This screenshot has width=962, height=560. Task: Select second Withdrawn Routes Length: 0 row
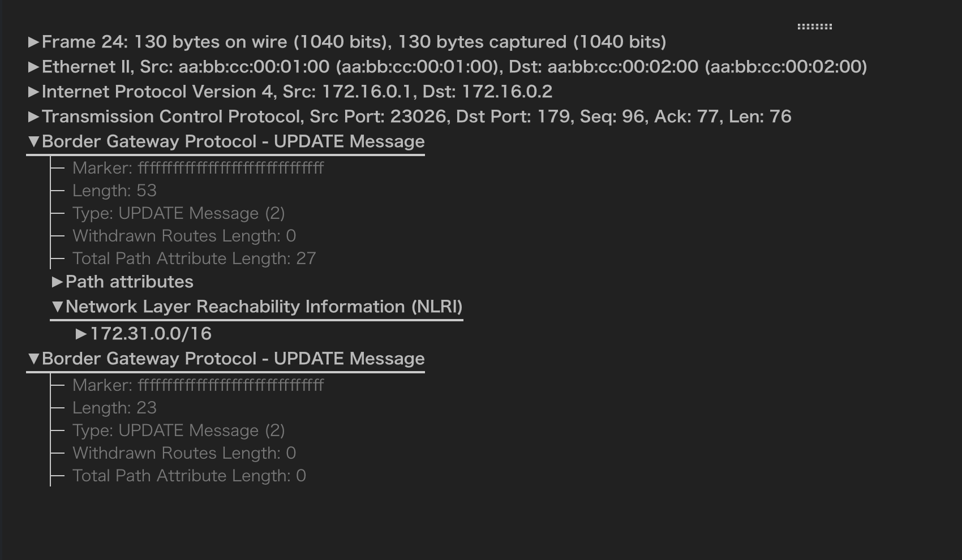184,453
